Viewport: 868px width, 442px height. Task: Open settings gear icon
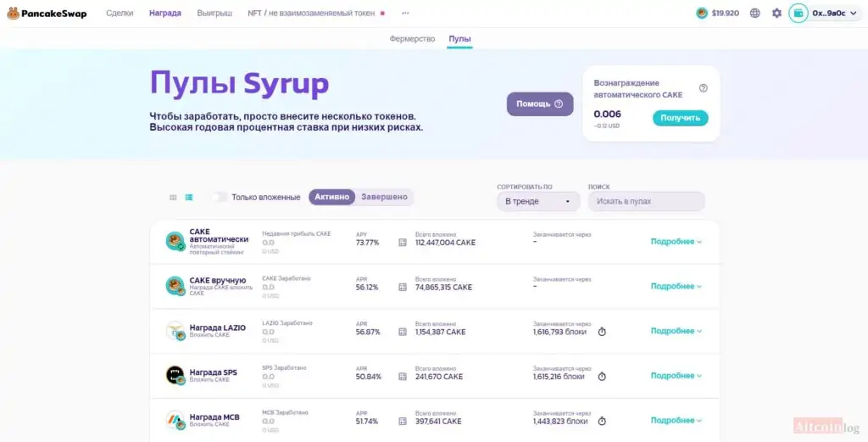(x=776, y=13)
